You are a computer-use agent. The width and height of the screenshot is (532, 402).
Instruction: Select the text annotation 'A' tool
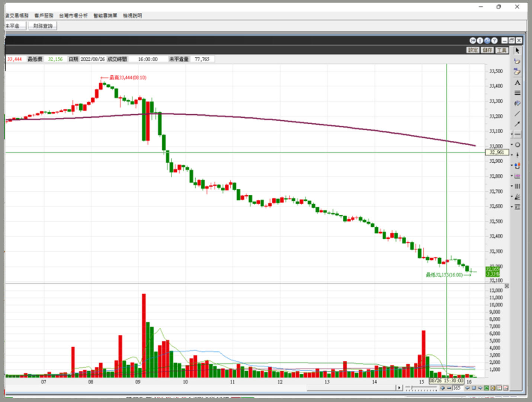coord(517,83)
